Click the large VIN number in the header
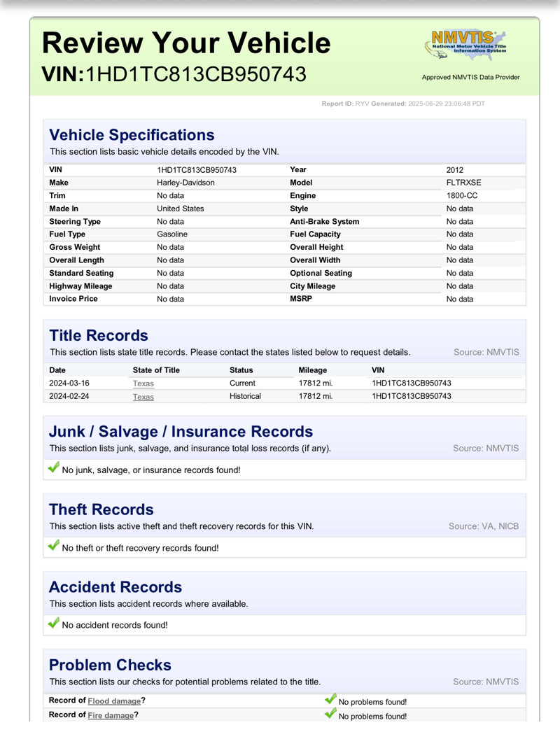 (195, 74)
